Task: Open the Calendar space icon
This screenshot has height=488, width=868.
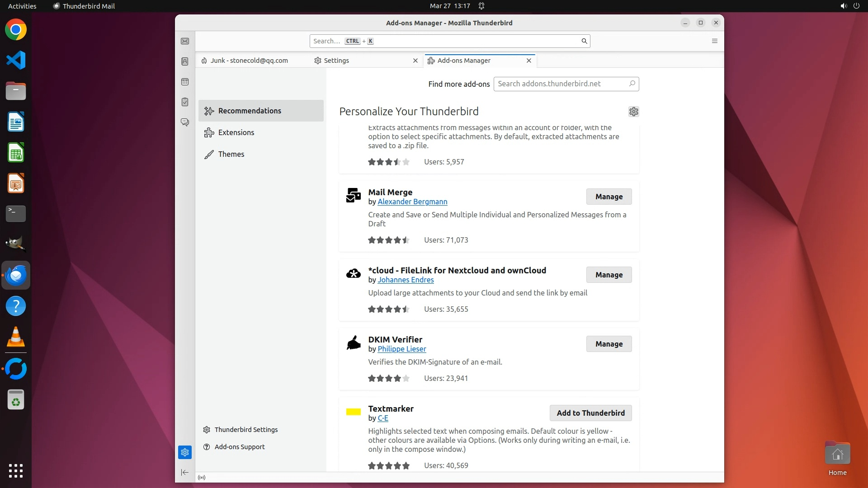Action: pos(185,82)
